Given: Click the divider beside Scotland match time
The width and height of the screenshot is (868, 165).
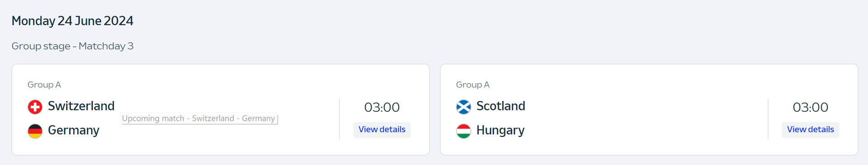Looking at the screenshot, I should (x=768, y=119).
